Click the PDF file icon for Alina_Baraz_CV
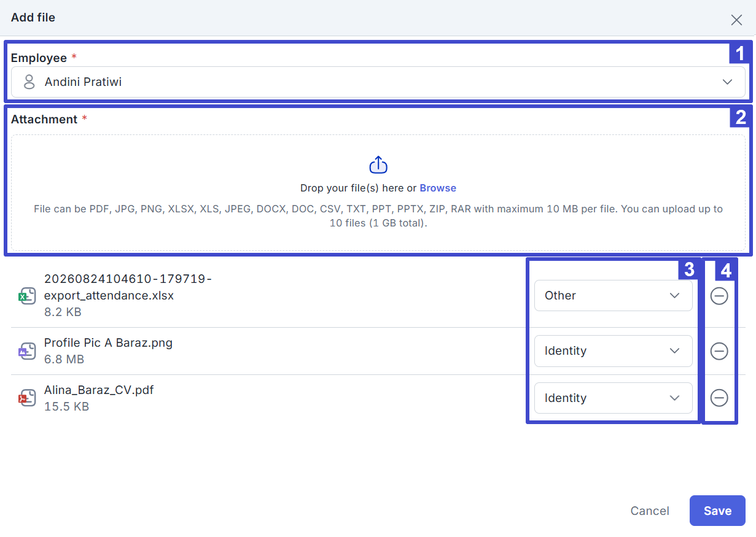The image size is (756, 537). (x=26, y=398)
